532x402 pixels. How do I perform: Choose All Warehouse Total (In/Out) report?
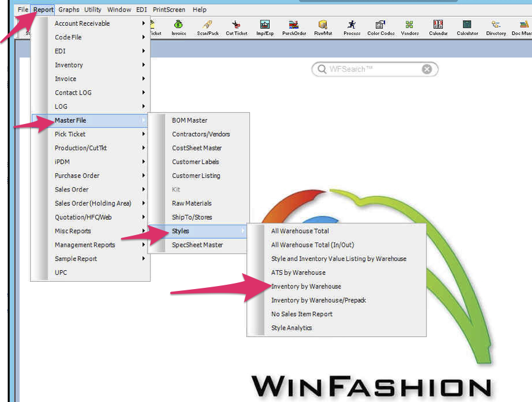pos(337,245)
